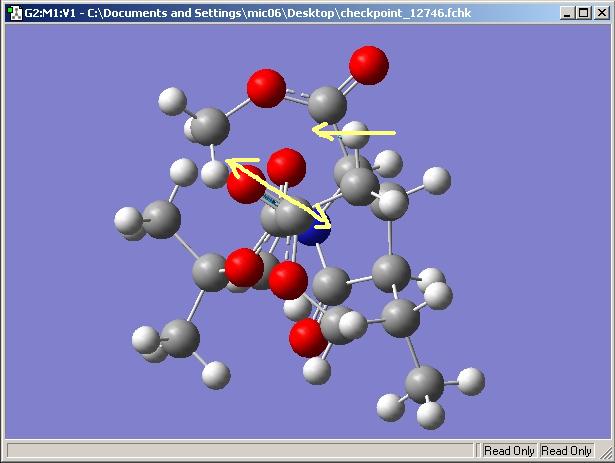Close the G2:M1:V1 molecule window
Viewport: 615px width, 463px height.
pyautogui.click(x=602, y=13)
